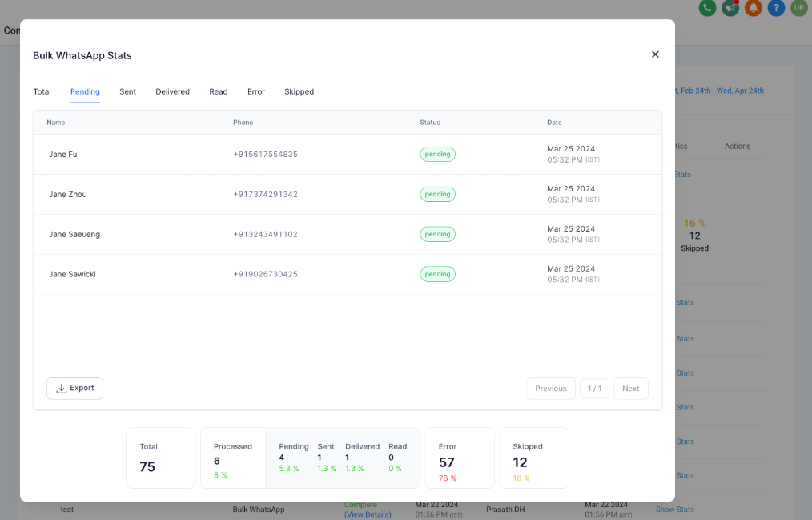Select the Jane Zhou name cell
The height and width of the screenshot is (520, 812).
[x=68, y=194]
